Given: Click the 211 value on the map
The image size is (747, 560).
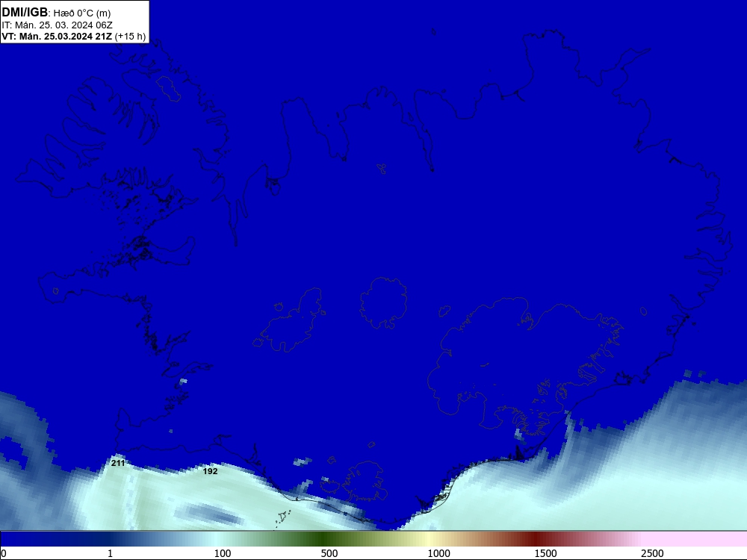Looking at the screenshot, I should point(118,463).
